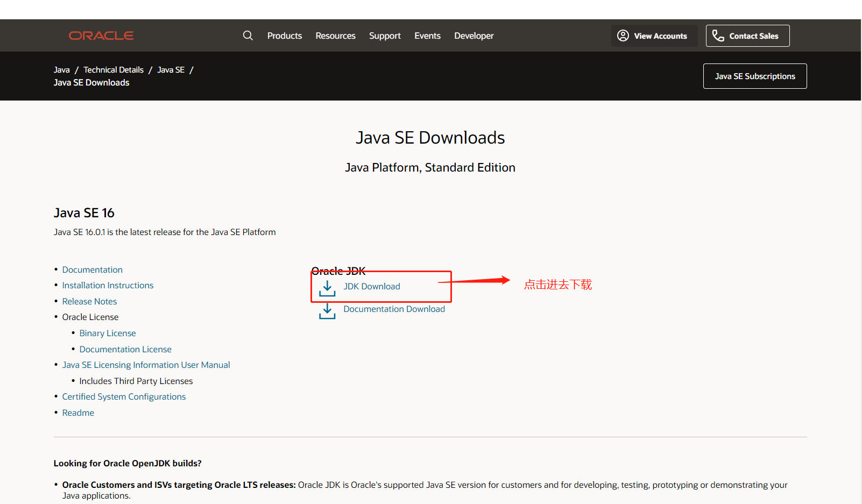862x504 pixels.
Task: Click 'Java Platform, Standard Edition' subtitle
Action: [x=430, y=167]
